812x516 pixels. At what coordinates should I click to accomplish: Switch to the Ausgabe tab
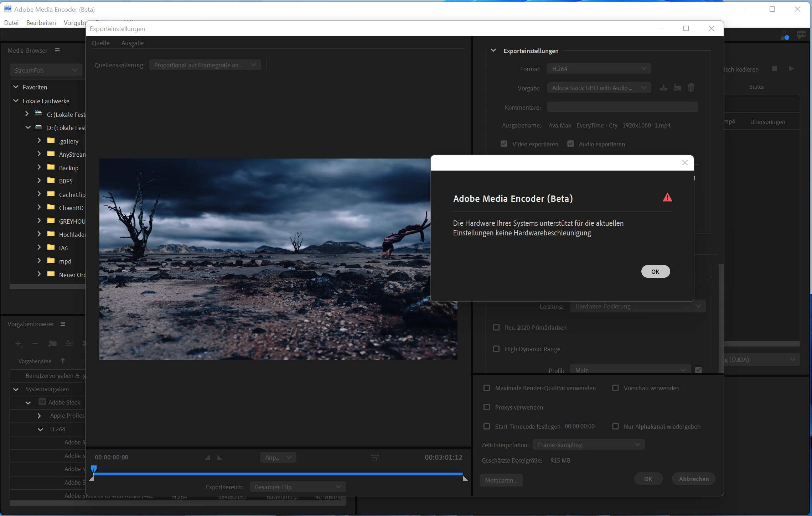(x=133, y=43)
